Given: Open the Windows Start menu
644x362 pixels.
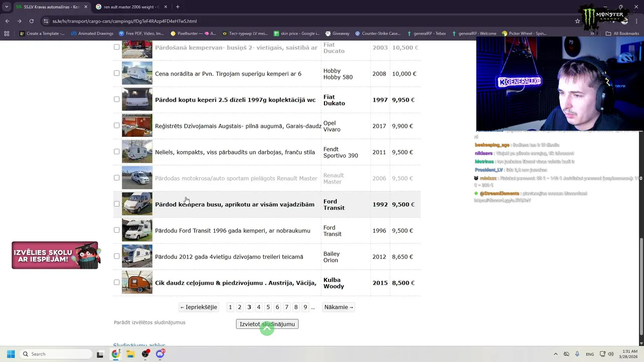Looking at the screenshot, I should [11, 354].
